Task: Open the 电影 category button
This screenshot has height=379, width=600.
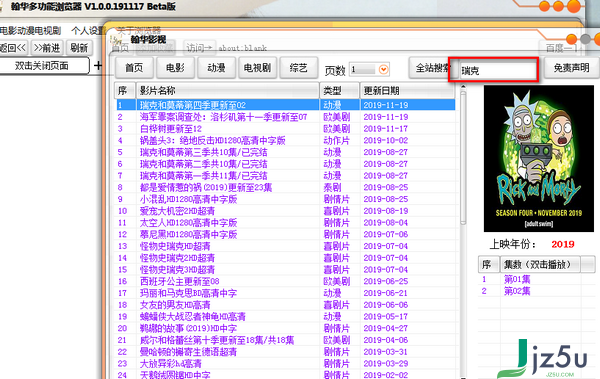Action: tap(175, 68)
